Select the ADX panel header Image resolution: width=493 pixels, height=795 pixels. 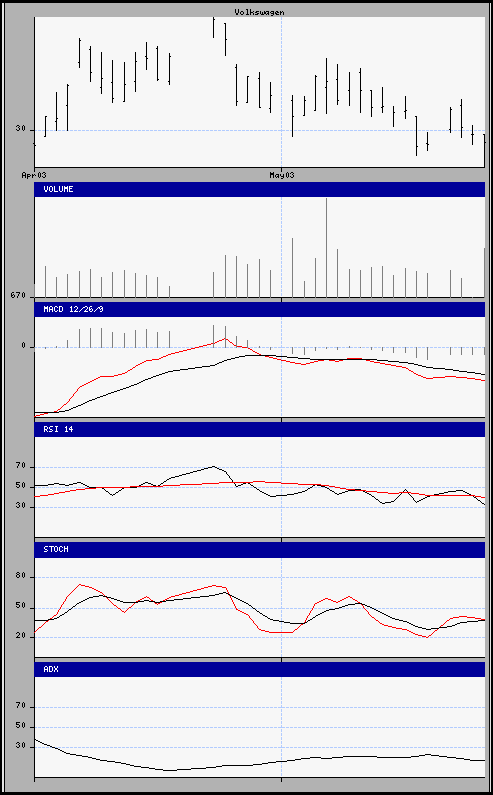click(x=259, y=669)
